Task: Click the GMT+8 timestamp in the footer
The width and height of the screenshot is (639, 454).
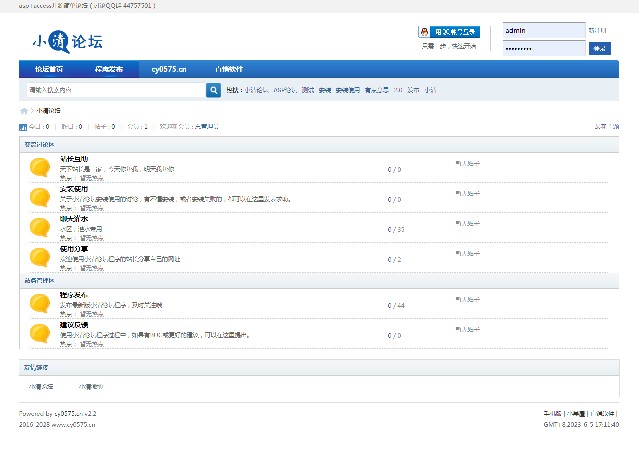Action: pos(581,424)
